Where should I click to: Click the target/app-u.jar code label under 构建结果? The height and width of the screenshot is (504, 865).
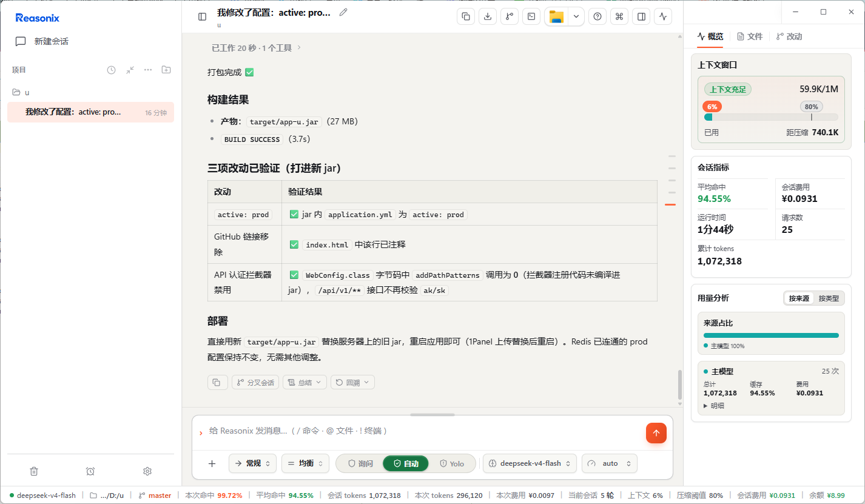(x=284, y=121)
